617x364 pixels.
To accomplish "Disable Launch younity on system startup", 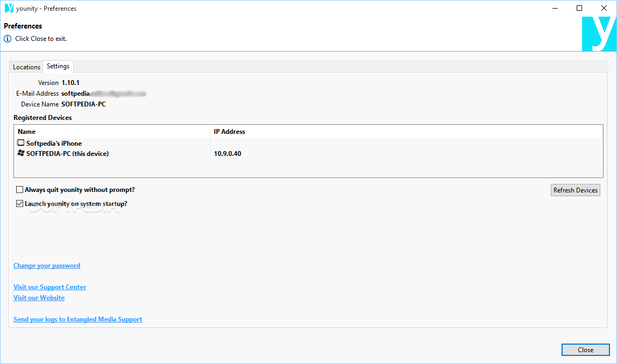I will tap(20, 204).
